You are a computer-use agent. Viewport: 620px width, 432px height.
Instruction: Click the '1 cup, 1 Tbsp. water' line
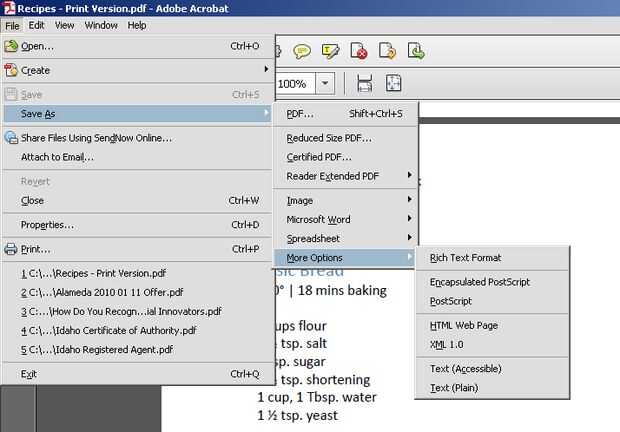(317, 397)
